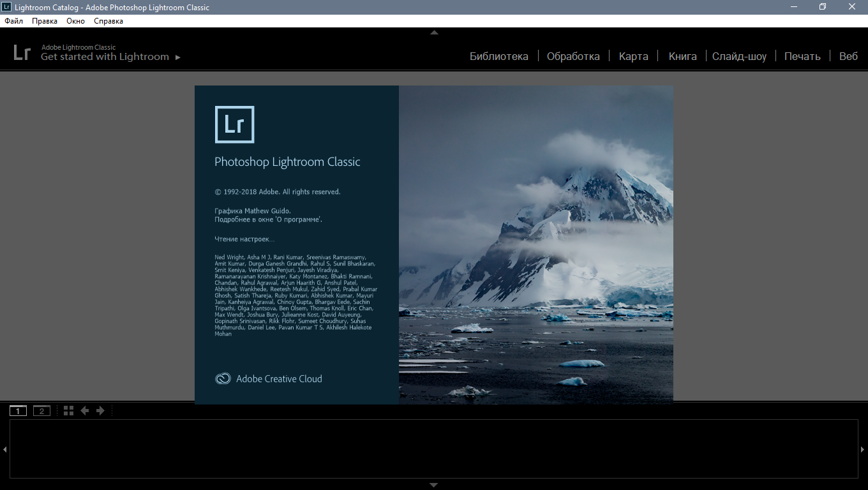Screen dimensions: 868x490
Task: Click the Lr logo on splash screen
Action: click(x=234, y=124)
